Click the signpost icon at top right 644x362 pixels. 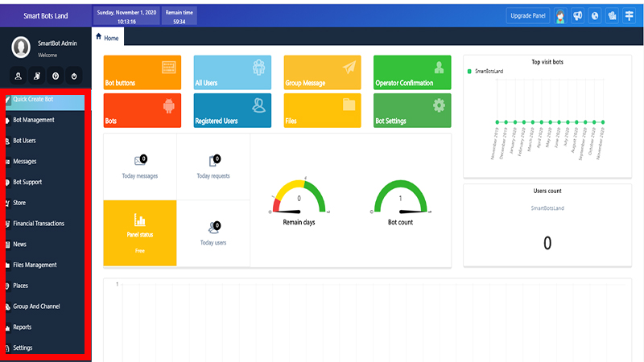click(630, 15)
